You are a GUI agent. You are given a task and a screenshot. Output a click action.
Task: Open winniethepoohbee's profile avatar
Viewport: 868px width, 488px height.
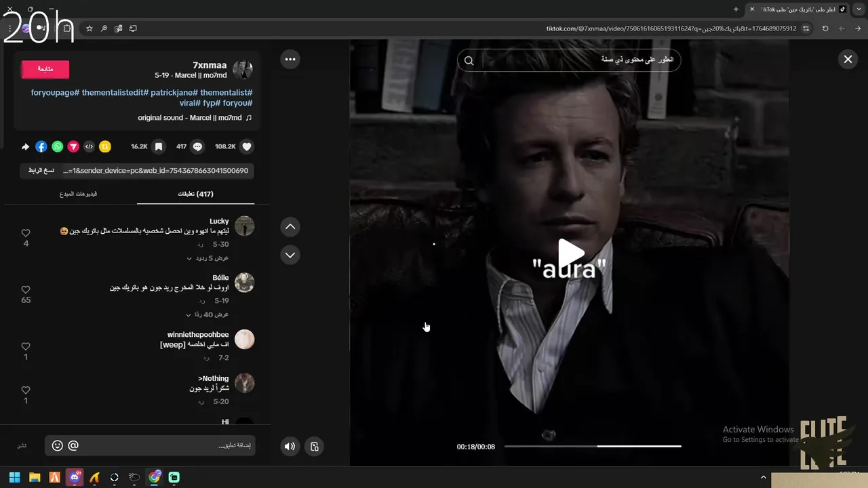pos(244,340)
